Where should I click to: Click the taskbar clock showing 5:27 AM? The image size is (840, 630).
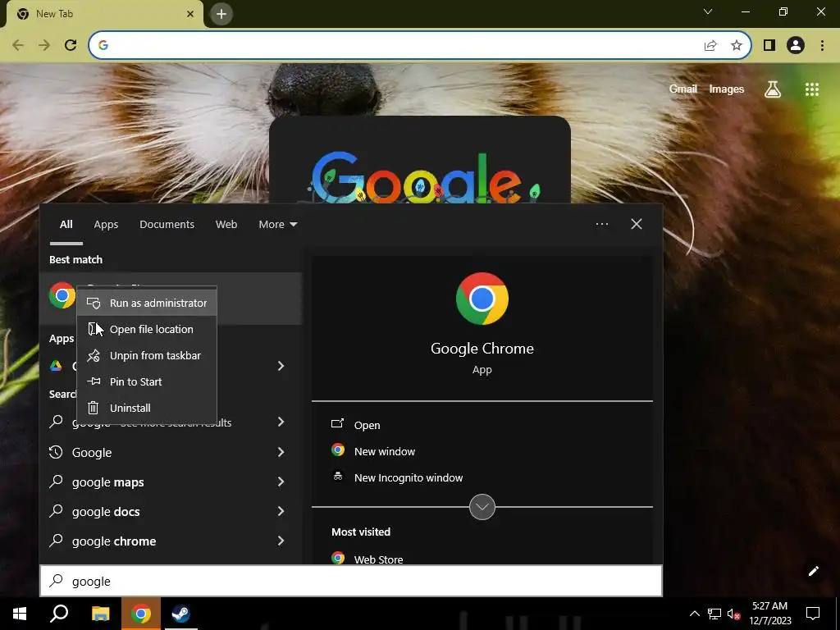tap(769, 614)
